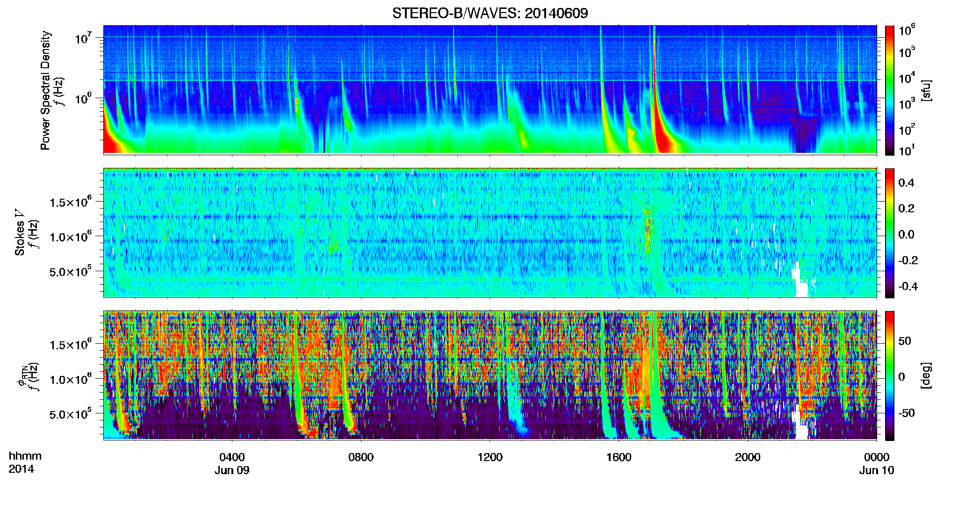This screenshot has width=980, height=505.
Task: Click the [deg] colorbar unit label
Action: tap(926, 375)
